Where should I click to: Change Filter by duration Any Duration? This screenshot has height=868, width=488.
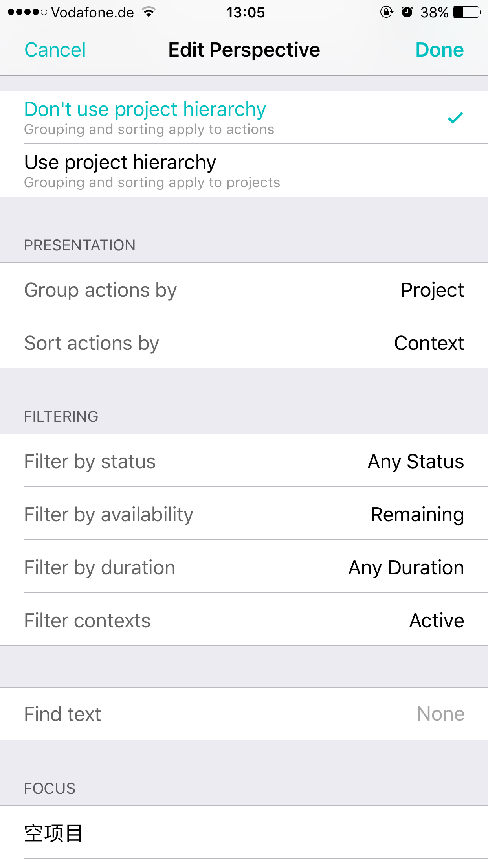(x=244, y=567)
